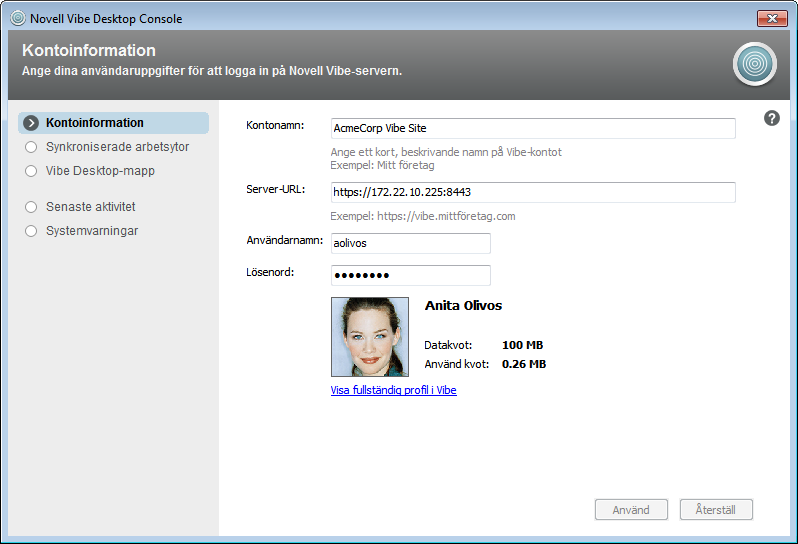Open Vibe Desktop-mapp section
The height and width of the screenshot is (544, 798).
point(100,171)
